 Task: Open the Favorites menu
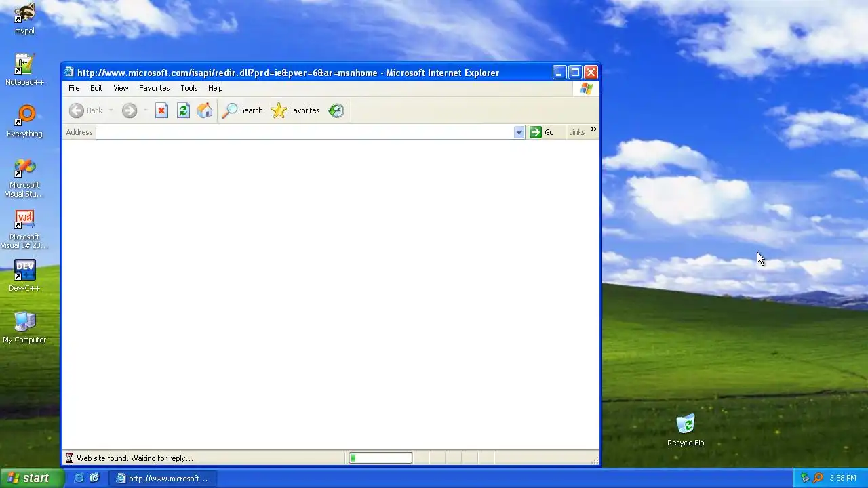pyautogui.click(x=155, y=88)
